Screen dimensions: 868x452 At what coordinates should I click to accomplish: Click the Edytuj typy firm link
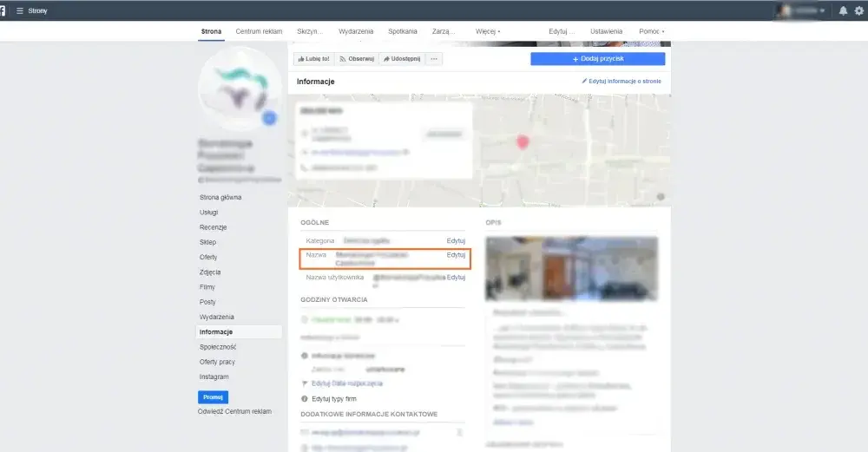[334, 399]
